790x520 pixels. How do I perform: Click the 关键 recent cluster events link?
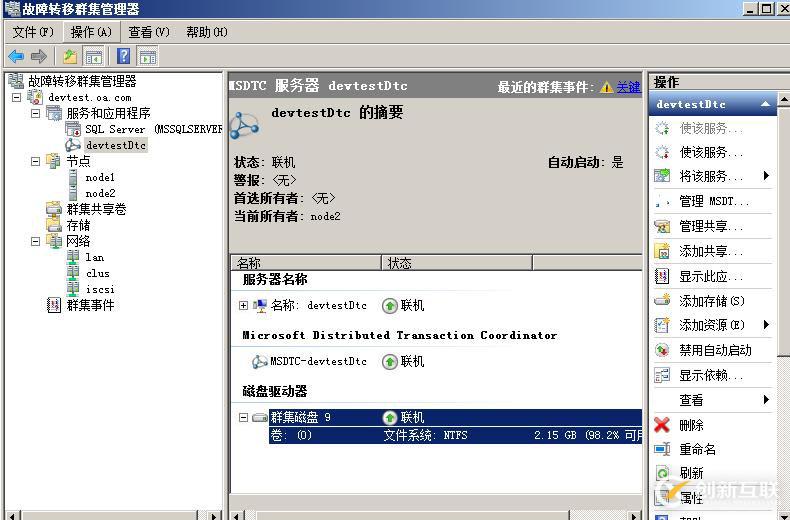[629, 87]
